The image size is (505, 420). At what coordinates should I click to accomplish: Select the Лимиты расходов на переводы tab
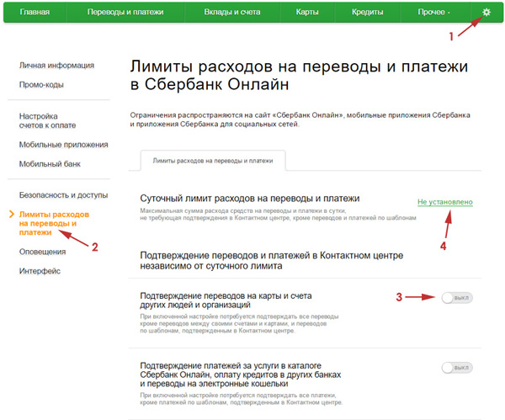[213, 159]
